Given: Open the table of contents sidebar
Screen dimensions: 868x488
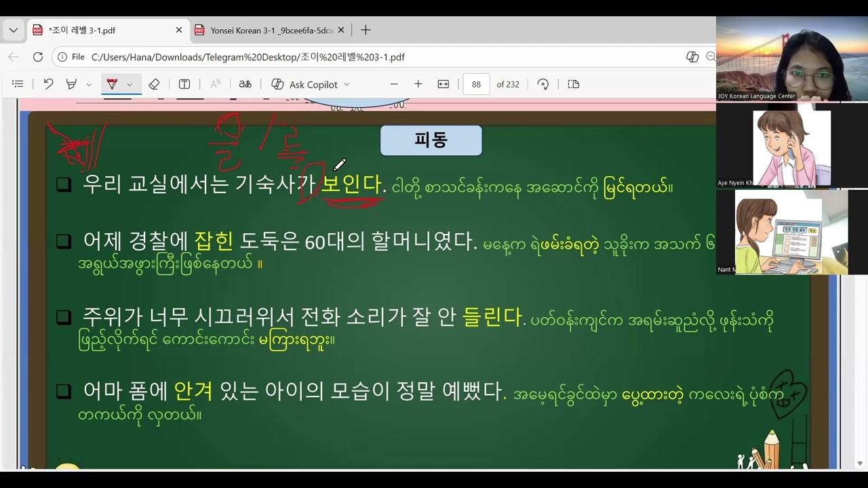Looking at the screenshot, I should (18, 84).
